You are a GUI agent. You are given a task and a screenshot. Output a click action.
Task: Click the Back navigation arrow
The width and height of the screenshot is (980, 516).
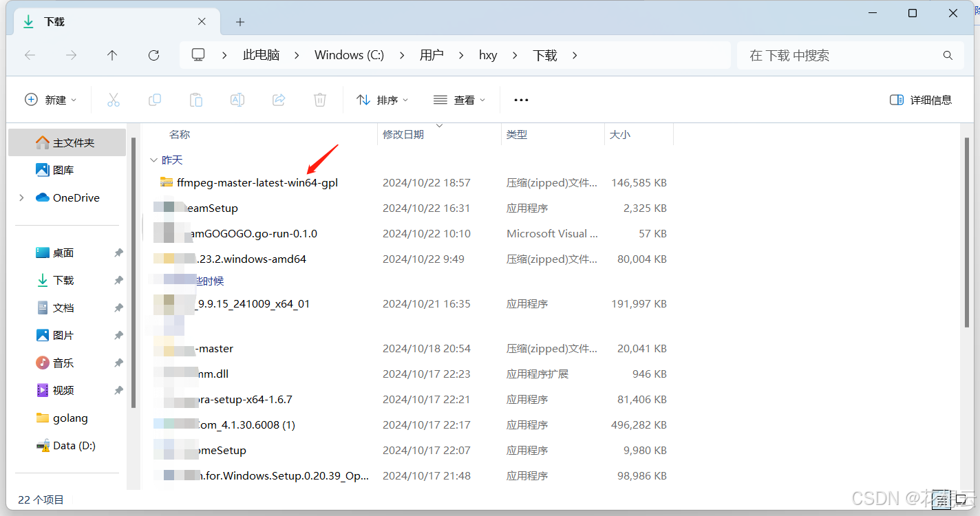point(30,55)
